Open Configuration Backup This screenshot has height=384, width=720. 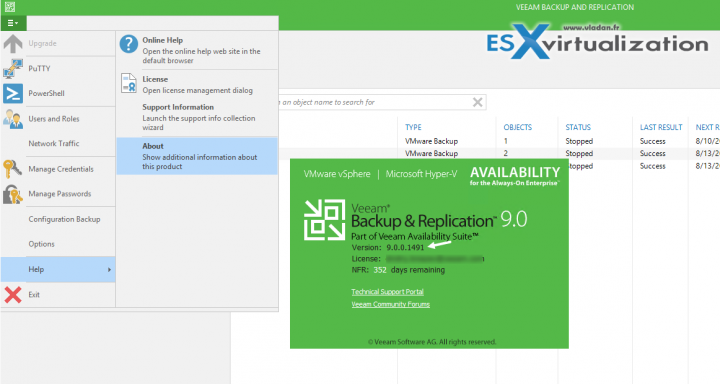(58, 219)
